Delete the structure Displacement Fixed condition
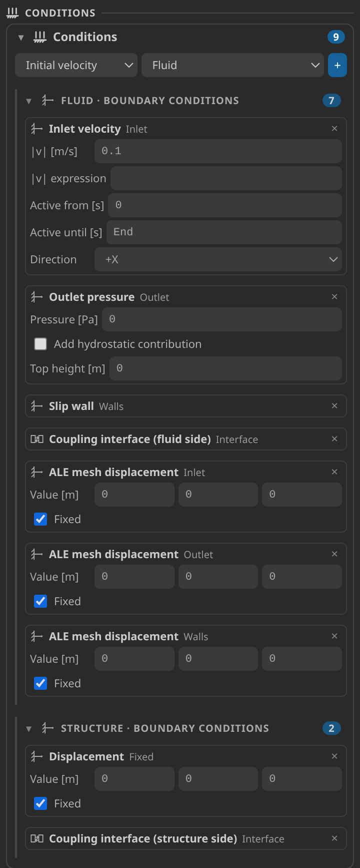Image resolution: width=360 pixels, height=868 pixels. tap(334, 756)
